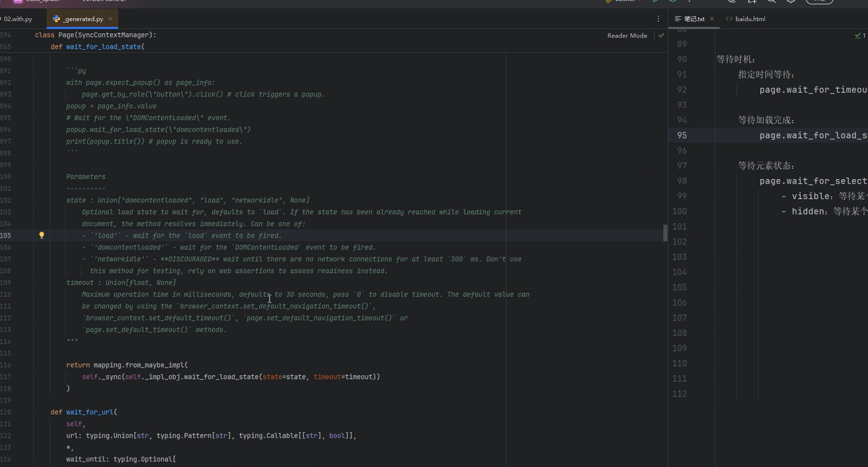
Task: Switch to the 02.with.py tab
Action: tap(18, 19)
